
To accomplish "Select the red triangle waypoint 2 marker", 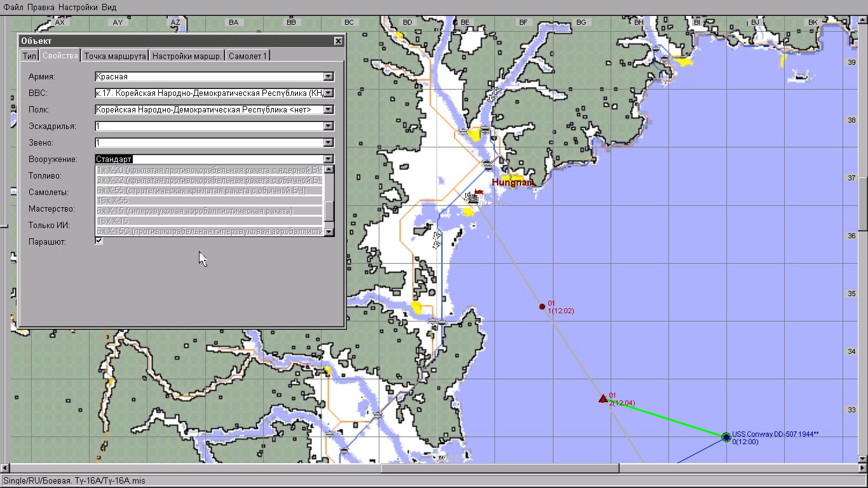I will tap(603, 398).
